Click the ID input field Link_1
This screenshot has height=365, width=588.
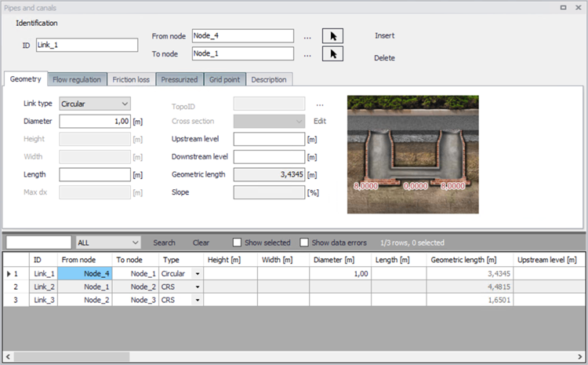pyautogui.click(x=87, y=45)
